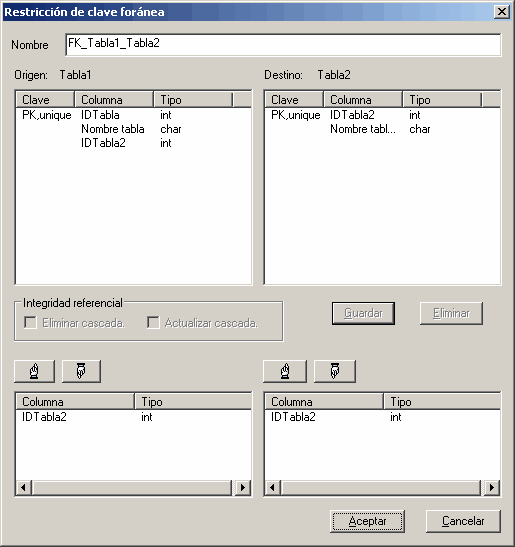Click left scroll arrow of lower left list
Viewport: 515px width, 547px height.
coord(24,487)
